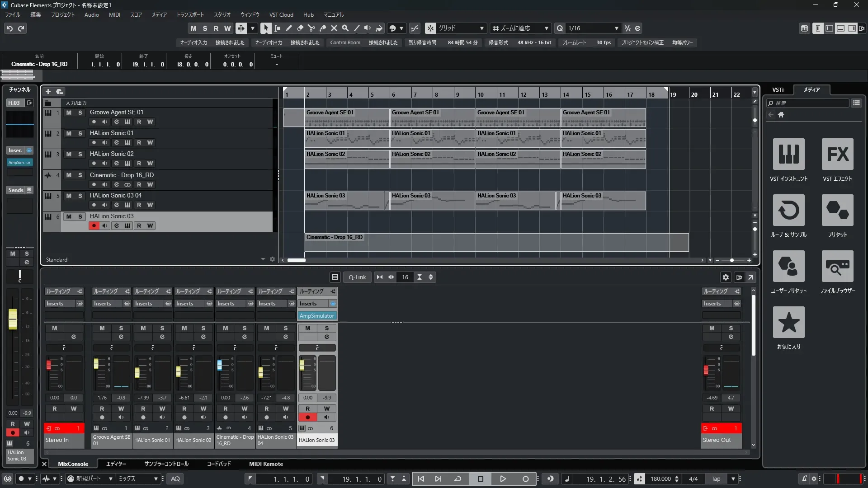Click the Stereo Out channel fader
Image resolution: width=868 pixels, height=488 pixels.
click(706, 370)
